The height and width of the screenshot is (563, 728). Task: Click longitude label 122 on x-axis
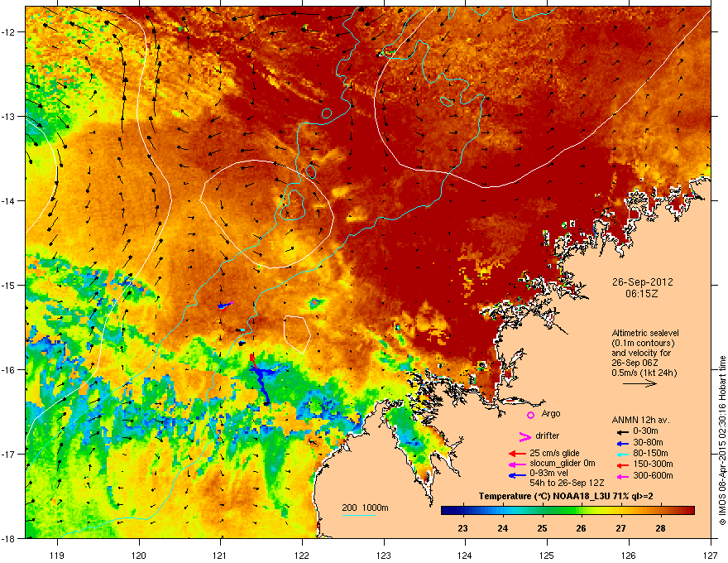[302, 555]
